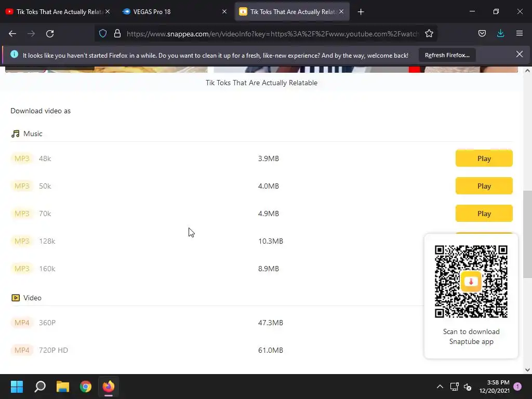Close the active Snappea tab
The height and width of the screenshot is (399, 532).
point(341,11)
